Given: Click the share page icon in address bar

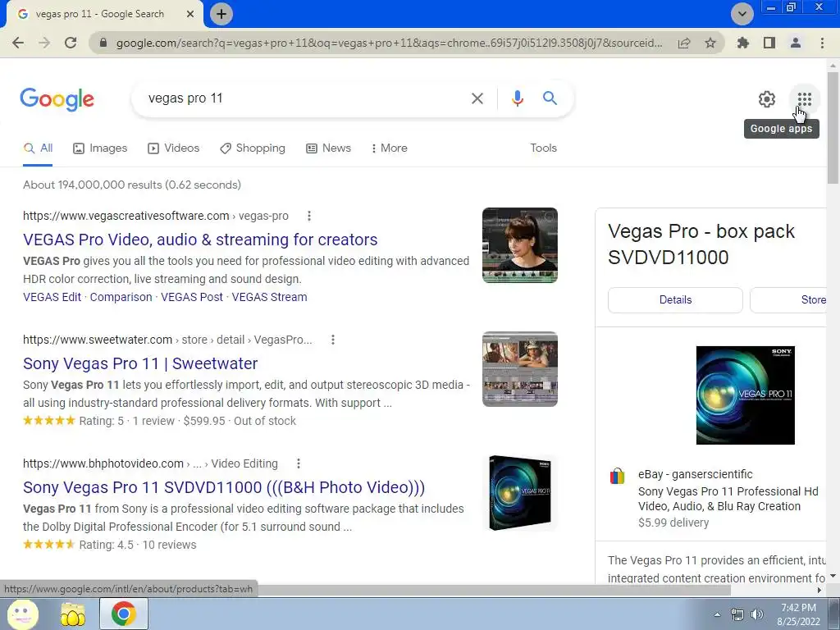Looking at the screenshot, I should coord(684,43).
